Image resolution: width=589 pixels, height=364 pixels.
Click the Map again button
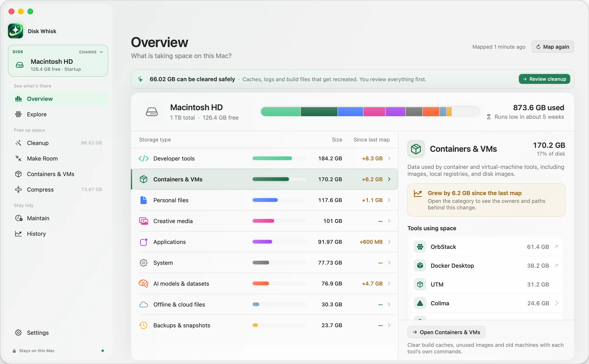tap(552, 47)
